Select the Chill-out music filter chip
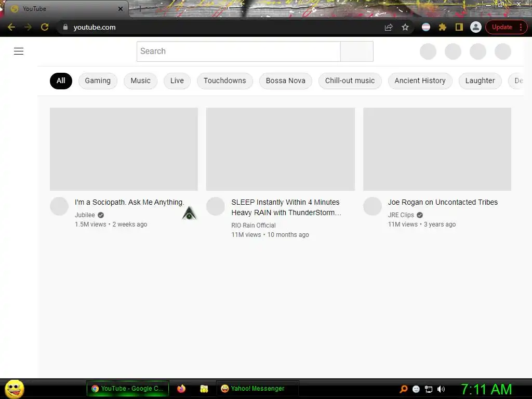This screenshot has width=532, height=399. click(350, 81)
